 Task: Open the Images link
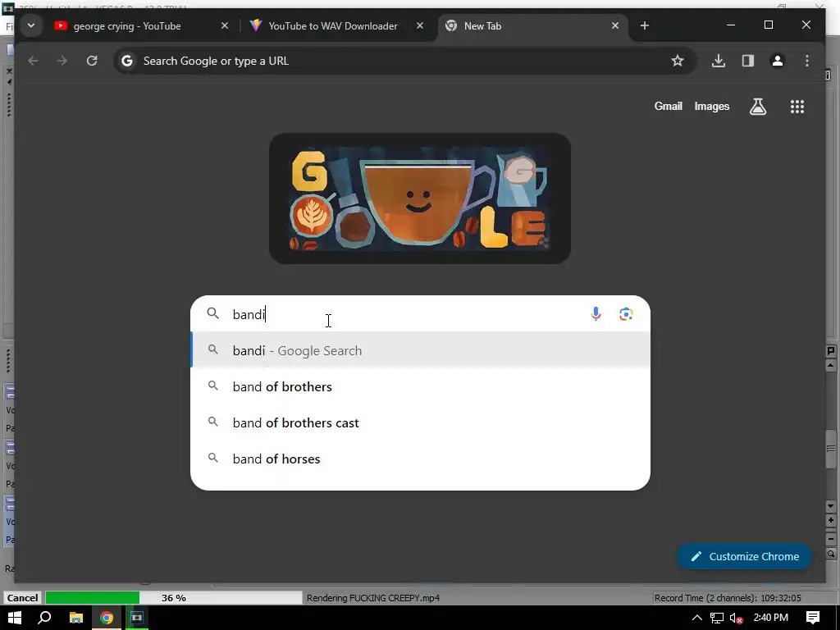711,106
